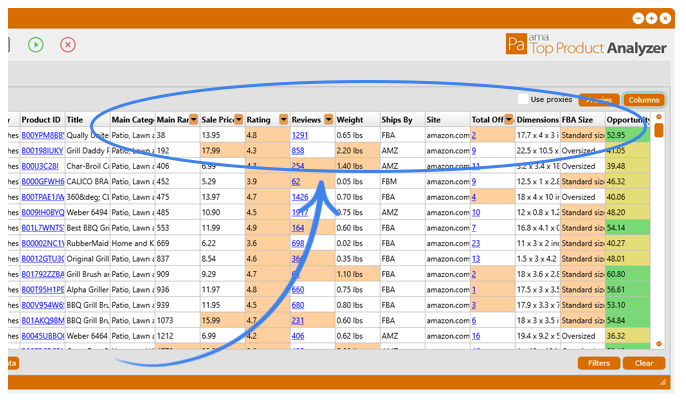The height and width of the screenshot is (402, 686).
Task: Open product link B01792ZZBA
Action: 43,274
